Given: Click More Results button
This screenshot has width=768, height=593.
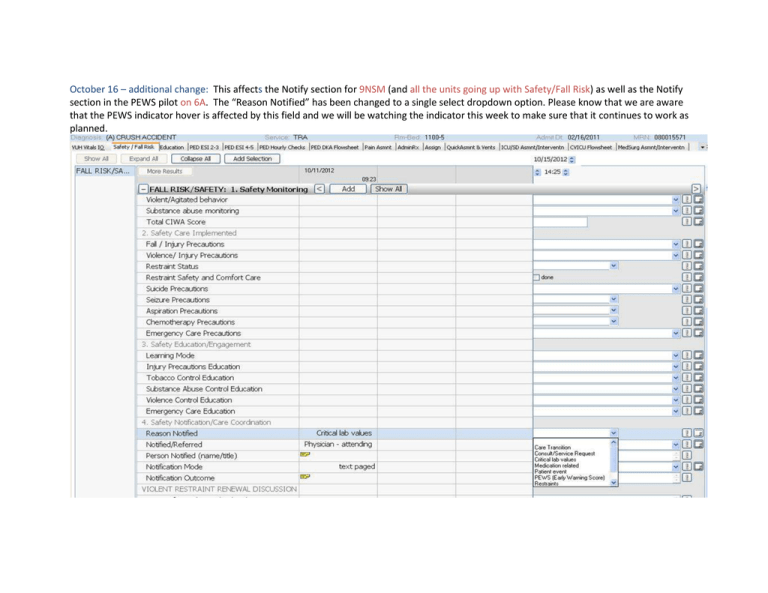Looking at the screenshot, I should coord(165,171).
